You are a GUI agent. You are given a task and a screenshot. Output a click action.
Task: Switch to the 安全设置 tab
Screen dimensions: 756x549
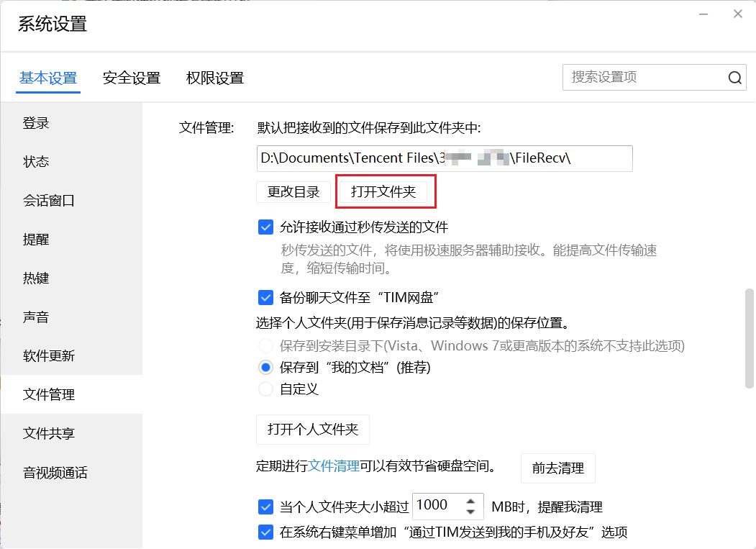(x=130, y=78)
